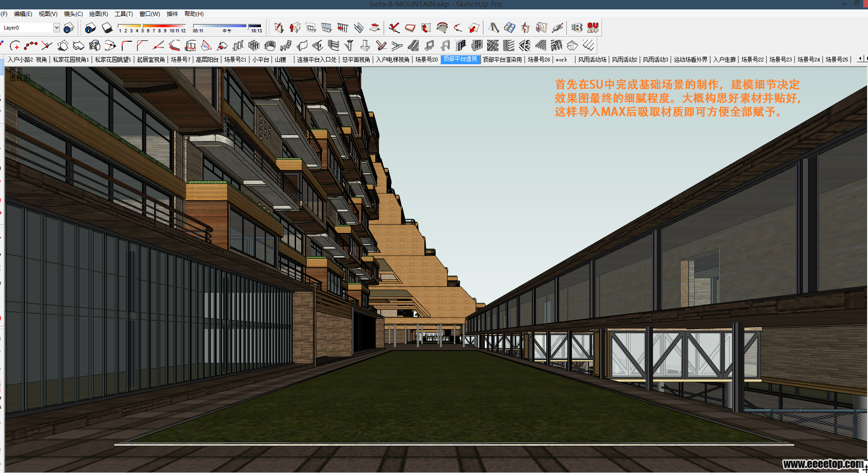The width and height of the screenshot is (868, 473).
Task: Select the glass panel divider tool icon
Action: coord(327,28)
